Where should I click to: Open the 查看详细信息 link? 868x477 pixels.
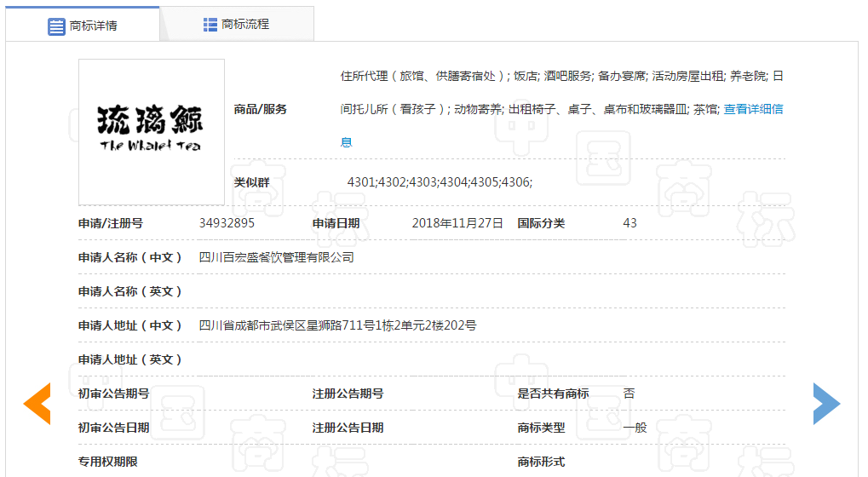point(753,109)
